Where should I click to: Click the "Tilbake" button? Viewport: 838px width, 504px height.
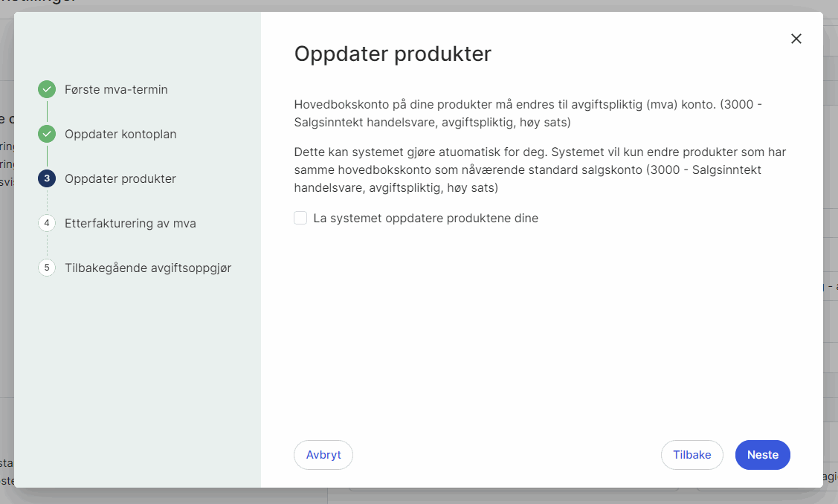(692, 454)
